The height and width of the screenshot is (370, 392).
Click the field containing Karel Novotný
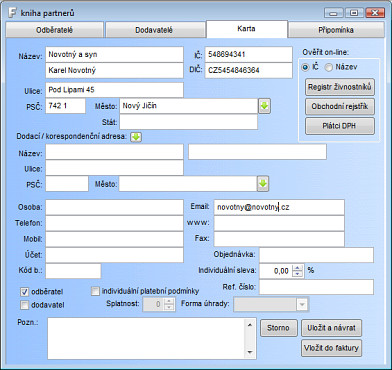click(114, 70)
